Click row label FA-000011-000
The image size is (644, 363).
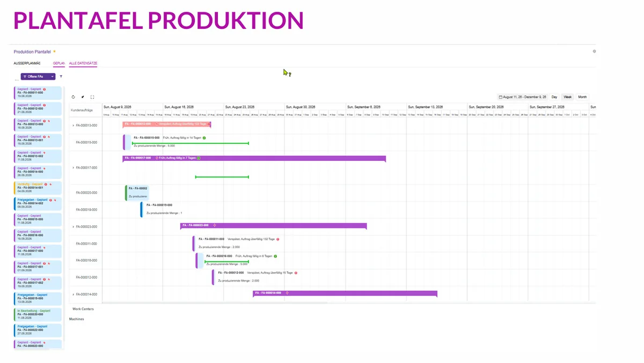coord(86,243)
